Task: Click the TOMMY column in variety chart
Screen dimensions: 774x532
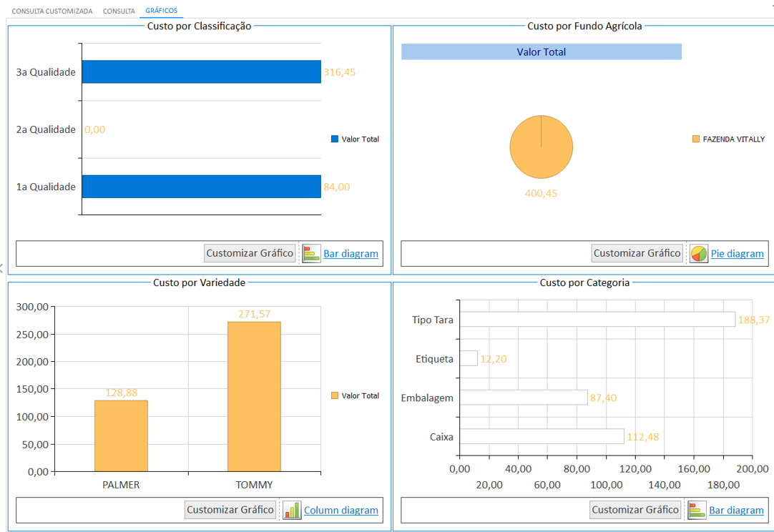Action: click(254, 397)
